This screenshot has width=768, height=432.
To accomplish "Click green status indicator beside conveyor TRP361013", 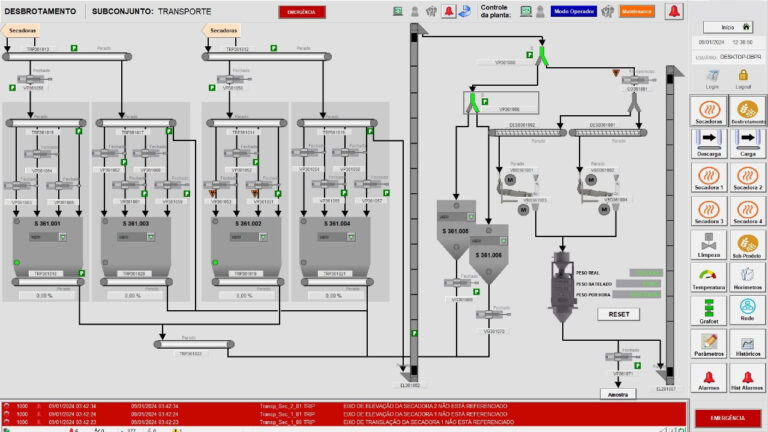I will tap(74, 48).
